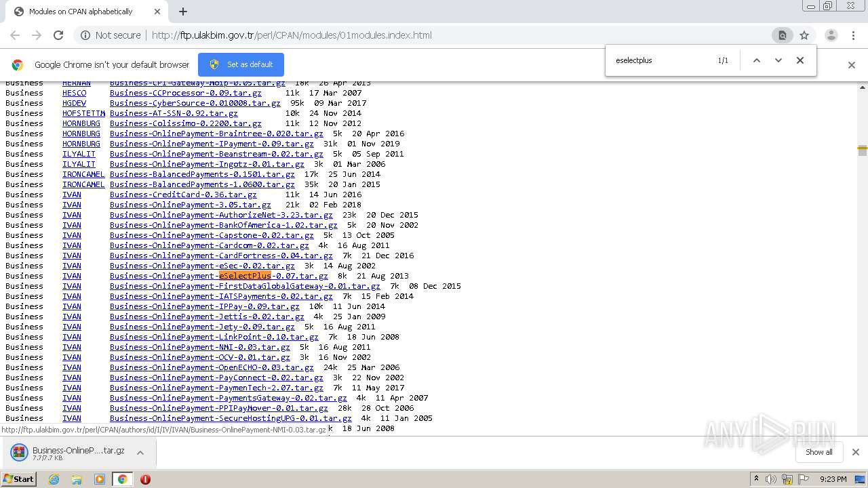The height and width of the screenshot is (488, 868).
Task: Open Business-OnlinePayment-AuthorizeNet-3.23.tar.gz link
Action: pyautogui.click(x=221, y=215)
